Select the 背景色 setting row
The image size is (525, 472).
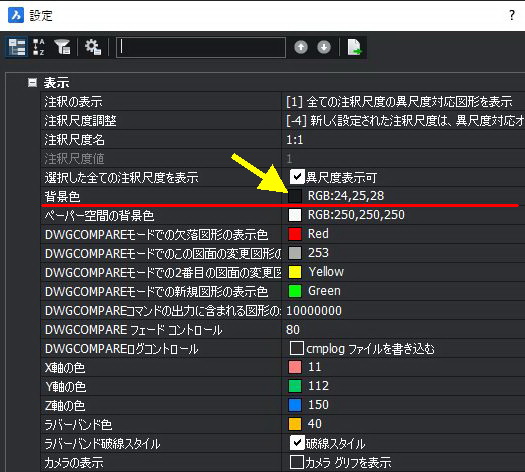pos(282,196)
